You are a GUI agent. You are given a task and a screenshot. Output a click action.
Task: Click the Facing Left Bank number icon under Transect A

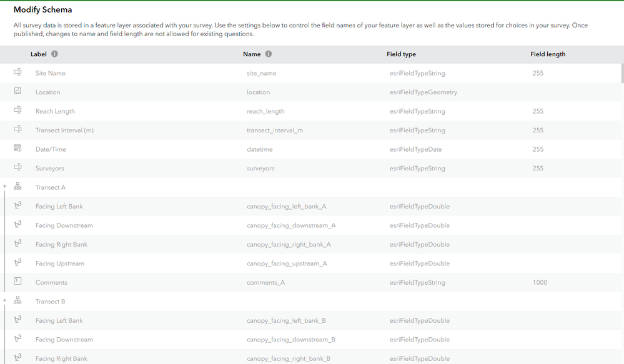[x=17, y=206]
